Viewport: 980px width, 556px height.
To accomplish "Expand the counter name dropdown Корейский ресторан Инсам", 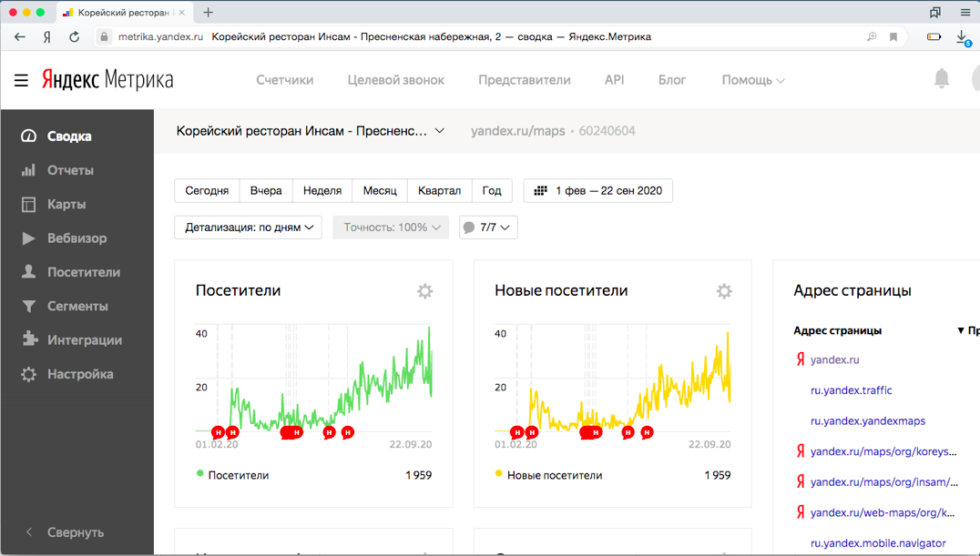I will (x=311, y=131).
